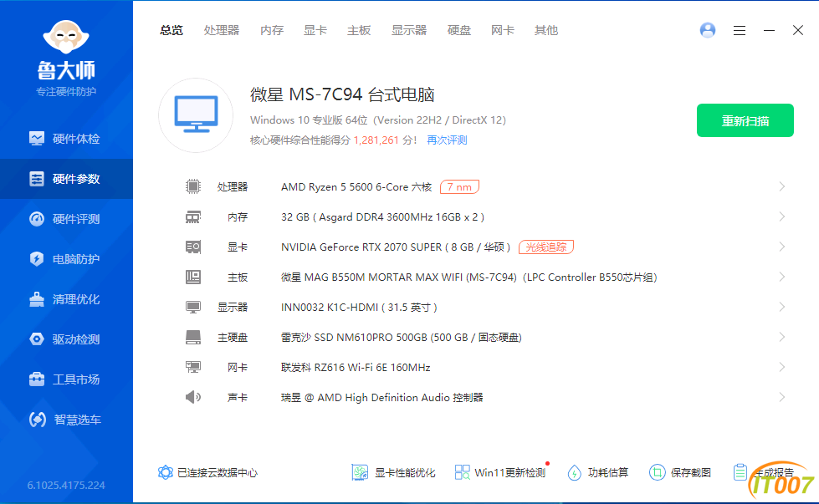The height and width of the screenshot is (504, 819).
Task: Expand the 32 GB Asgard memory row arrow
Action: tap(782, 217)
